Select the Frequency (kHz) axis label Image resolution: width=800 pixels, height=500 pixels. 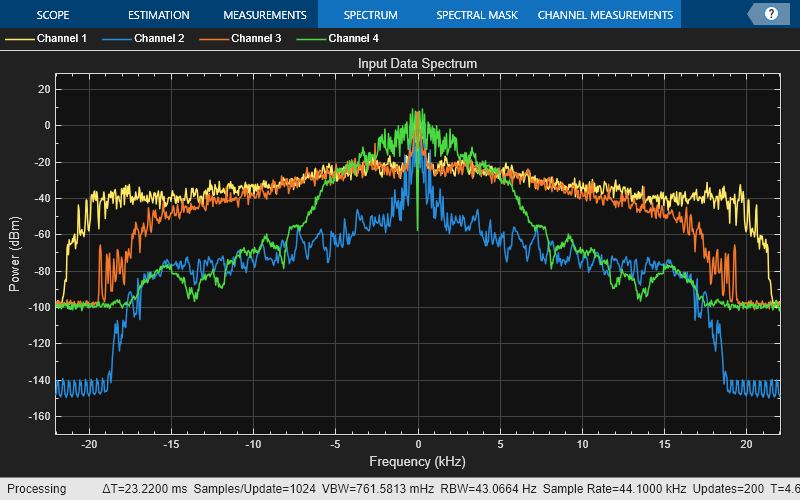coord(418,461)
